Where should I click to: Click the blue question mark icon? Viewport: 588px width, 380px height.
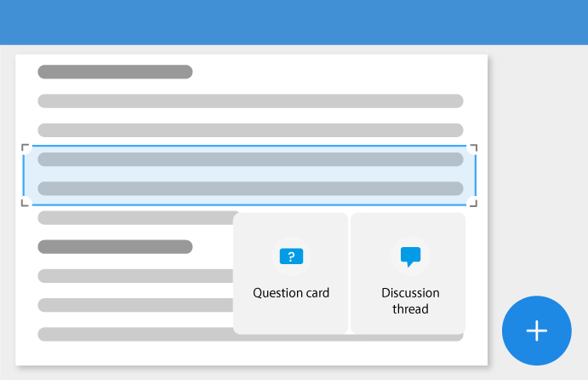click(x=291, y=256)
